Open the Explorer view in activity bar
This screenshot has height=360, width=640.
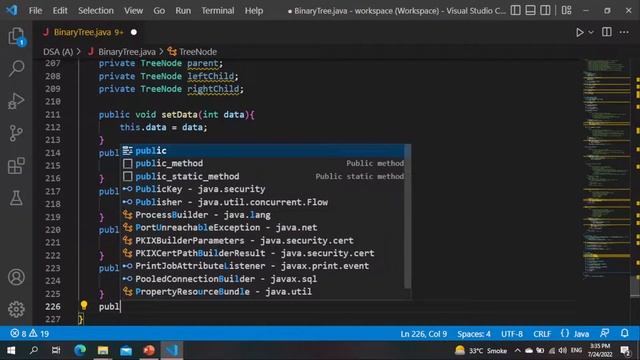point(16,36)
